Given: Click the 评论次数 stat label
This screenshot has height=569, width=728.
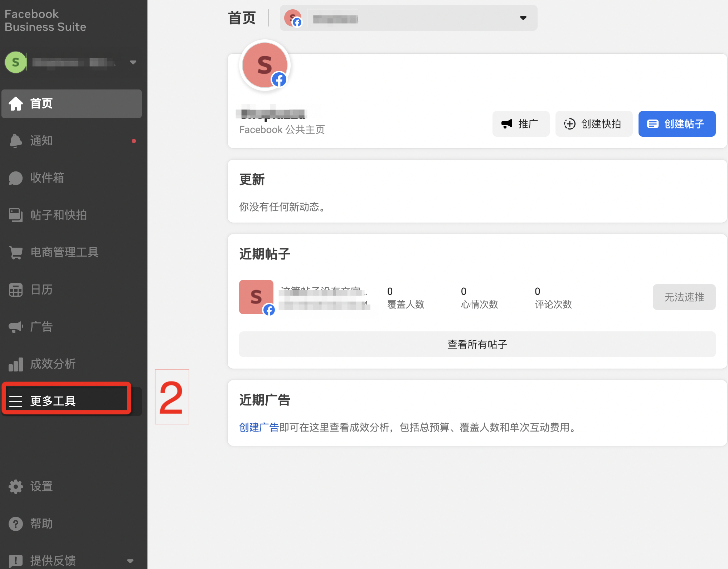Looking at the screenshot, I should pyautogui.click(x=553, y=305).
